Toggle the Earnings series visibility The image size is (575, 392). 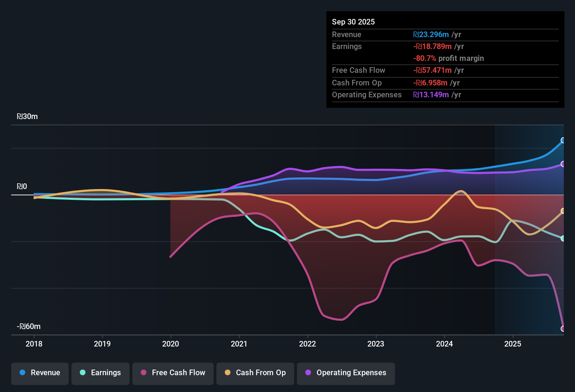[x=100, y=373]
